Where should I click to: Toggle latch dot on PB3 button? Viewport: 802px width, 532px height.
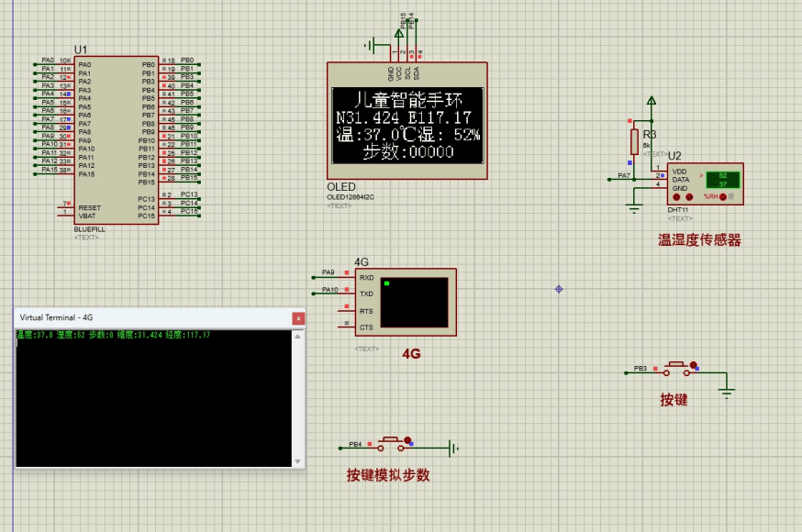[693, 364]
